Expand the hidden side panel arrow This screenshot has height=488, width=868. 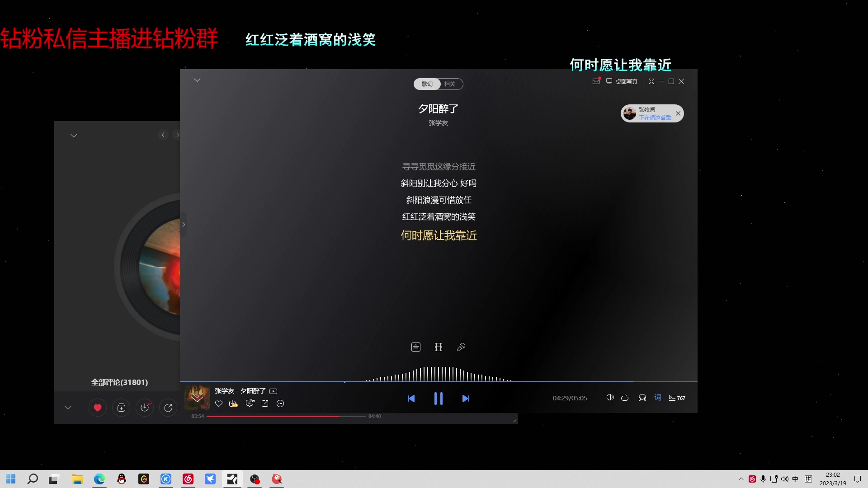pos(184,224)
